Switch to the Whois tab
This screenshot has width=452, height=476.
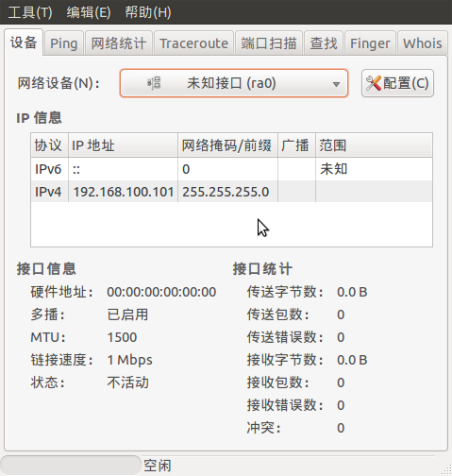[x=423, y=43]
